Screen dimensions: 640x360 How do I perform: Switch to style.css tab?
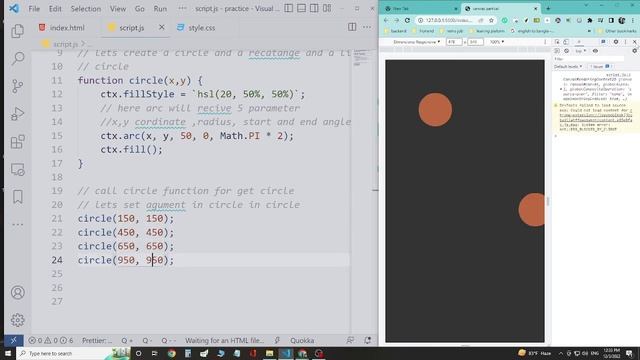196,27
